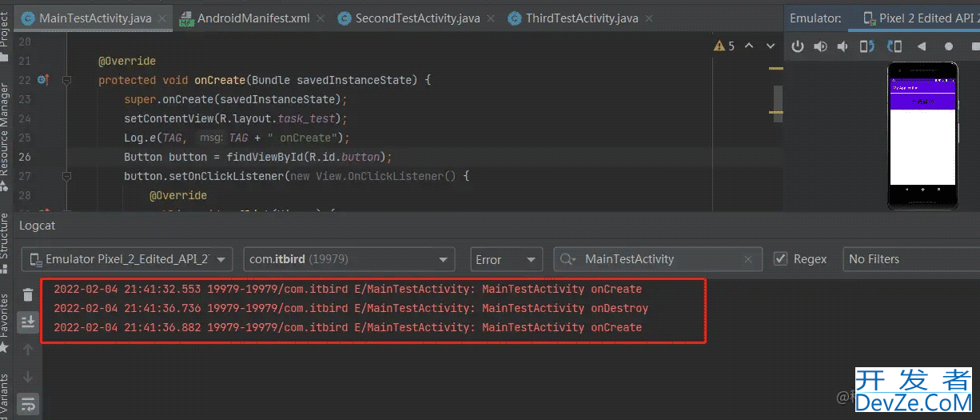
Task: Clear the MainTestActivity search text
Action: pos(748,259)
